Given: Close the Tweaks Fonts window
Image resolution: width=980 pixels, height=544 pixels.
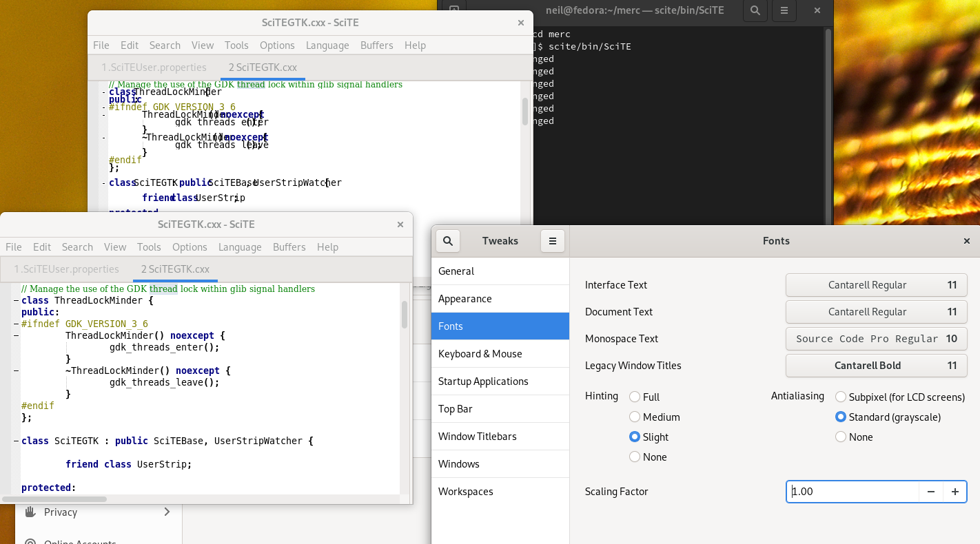Looking at the screenshot, I should tap(966, 241).
